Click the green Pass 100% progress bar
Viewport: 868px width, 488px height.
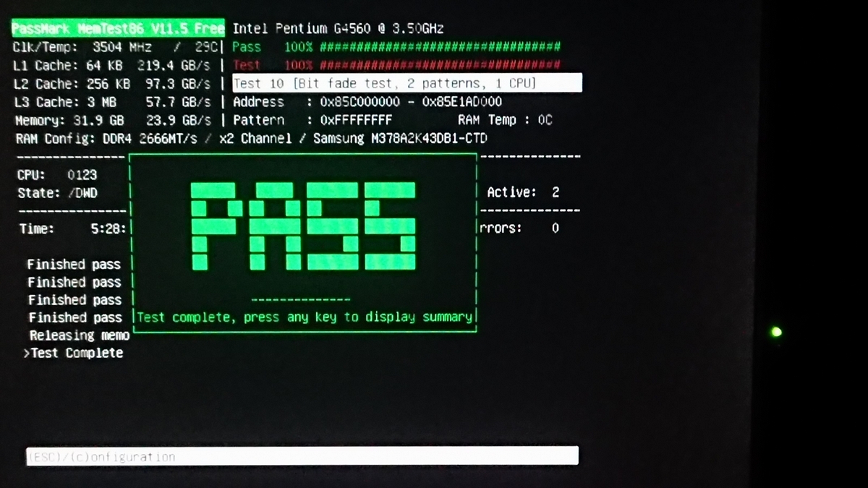click(x=439, y=47)
